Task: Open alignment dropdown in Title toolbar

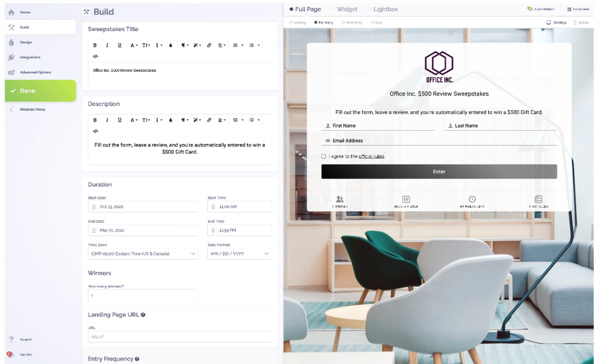Action: (222, 45)
